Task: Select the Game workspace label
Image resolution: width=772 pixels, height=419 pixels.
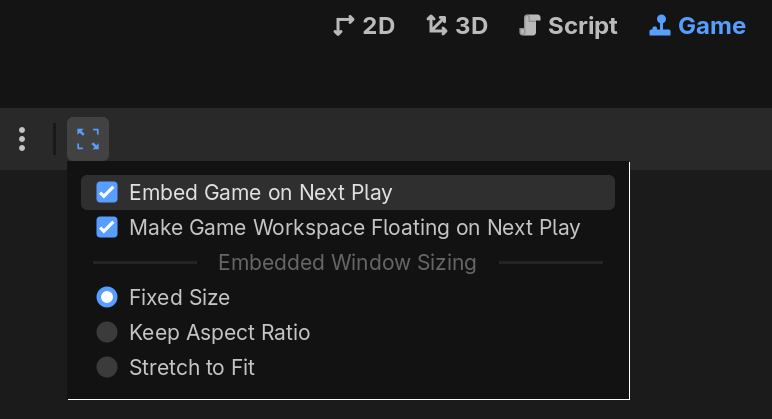Action: click(712, 26)
